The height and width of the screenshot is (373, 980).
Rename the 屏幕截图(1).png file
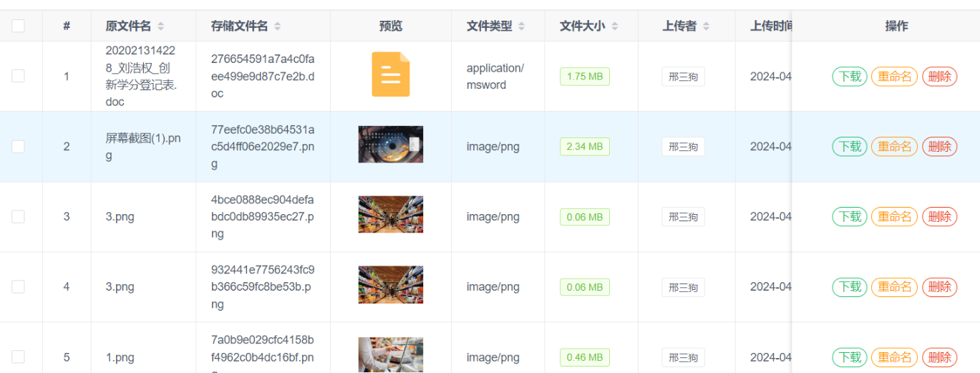[894, 147]
